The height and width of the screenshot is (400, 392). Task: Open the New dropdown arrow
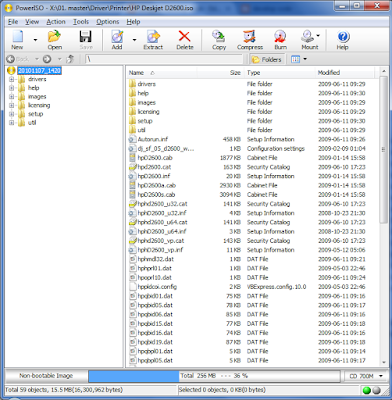[x=35, y=40]
